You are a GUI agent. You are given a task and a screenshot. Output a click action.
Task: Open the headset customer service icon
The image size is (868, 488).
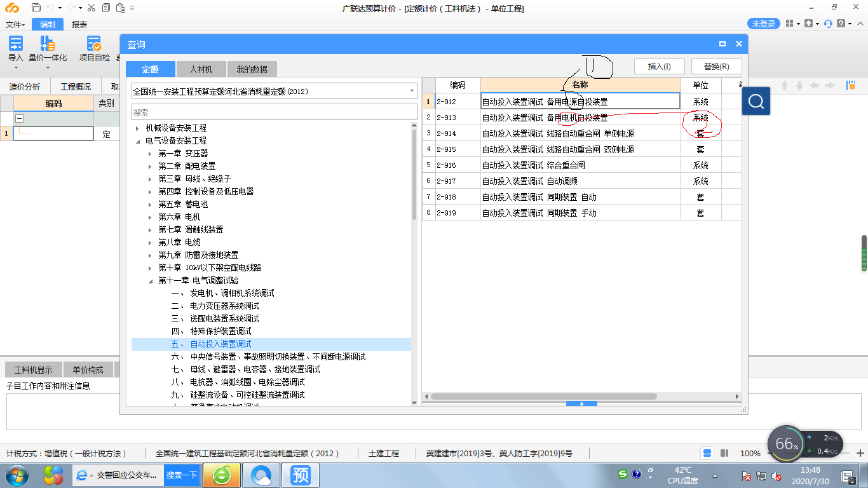pos(828,24)
